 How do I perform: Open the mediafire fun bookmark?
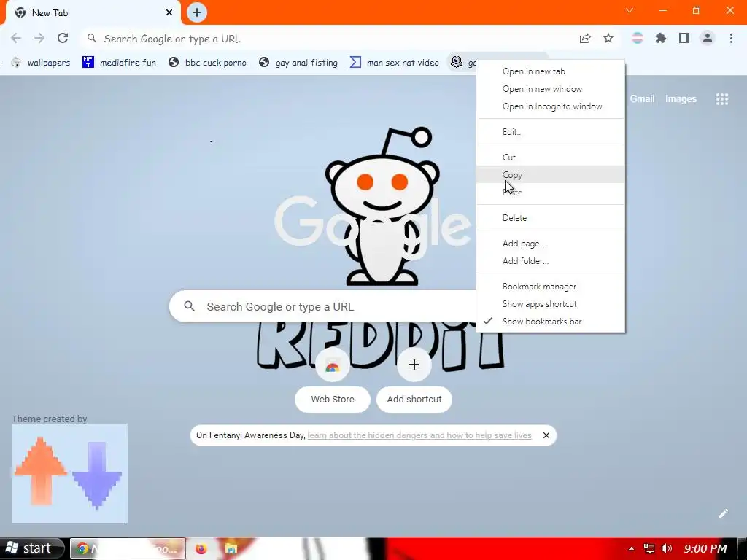coord(119,63)
